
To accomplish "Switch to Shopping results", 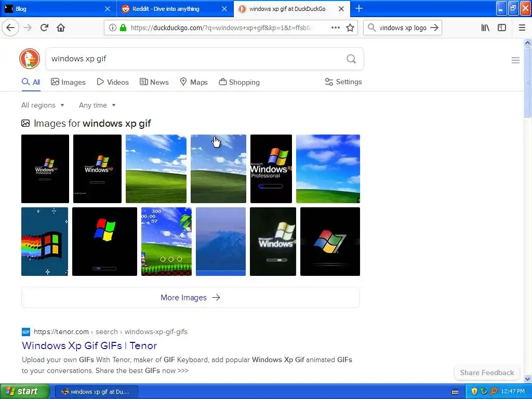I will coord(239,82).
